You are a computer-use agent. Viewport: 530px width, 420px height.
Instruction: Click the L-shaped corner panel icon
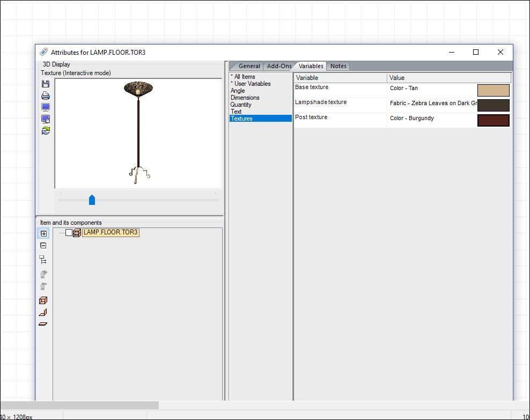43,312
